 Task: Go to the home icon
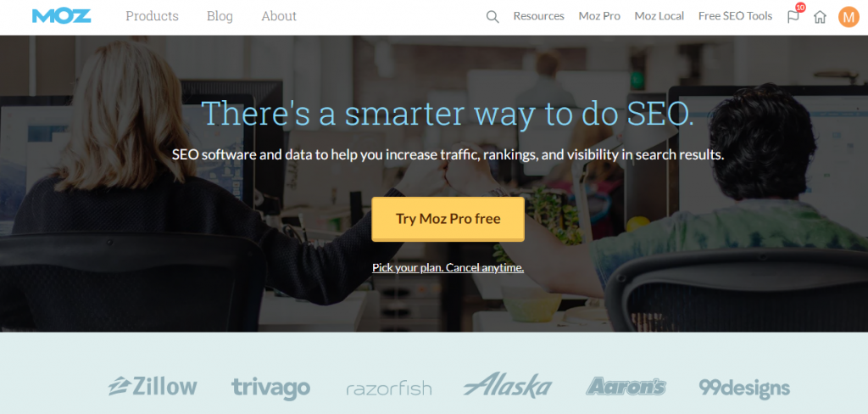820,17
